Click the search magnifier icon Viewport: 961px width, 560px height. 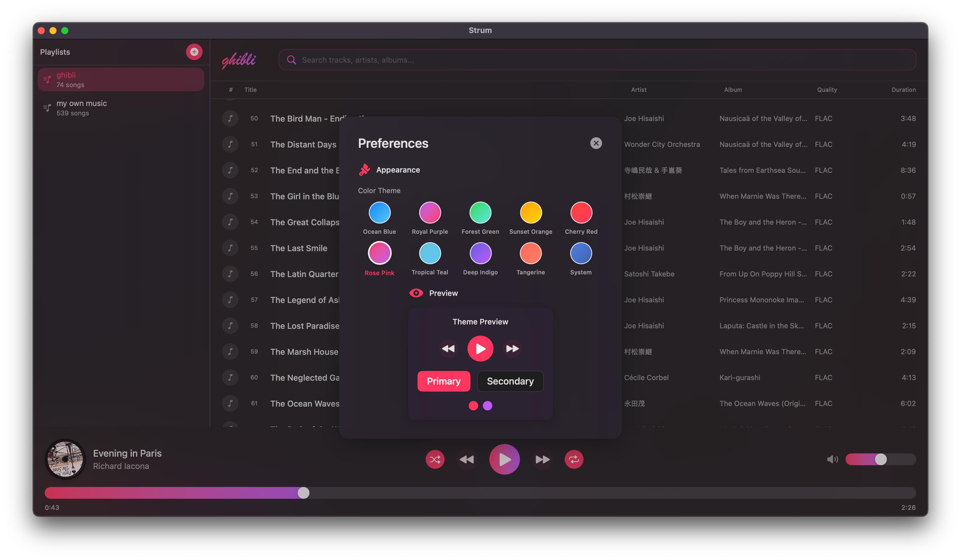(x=291, y=60)
